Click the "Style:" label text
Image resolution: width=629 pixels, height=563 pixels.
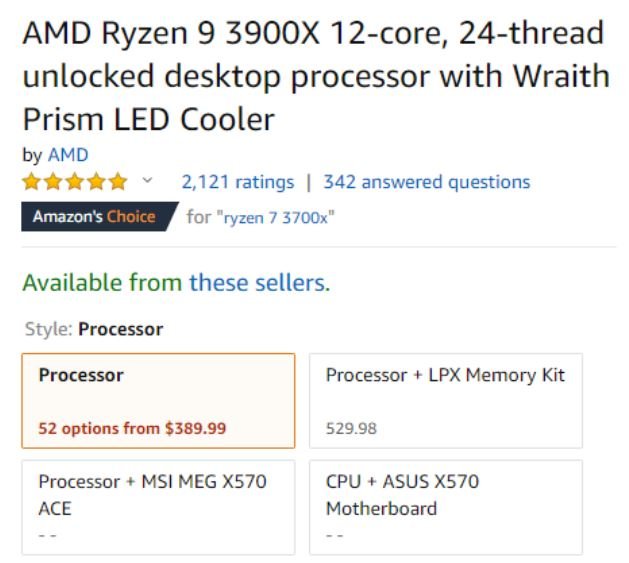[x=48, y=329]
